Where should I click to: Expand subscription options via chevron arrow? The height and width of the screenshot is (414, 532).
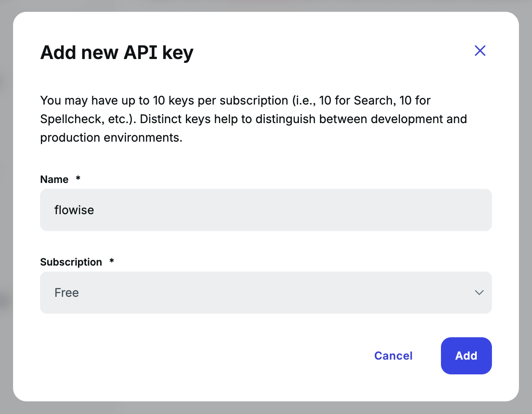pos(479,293)
